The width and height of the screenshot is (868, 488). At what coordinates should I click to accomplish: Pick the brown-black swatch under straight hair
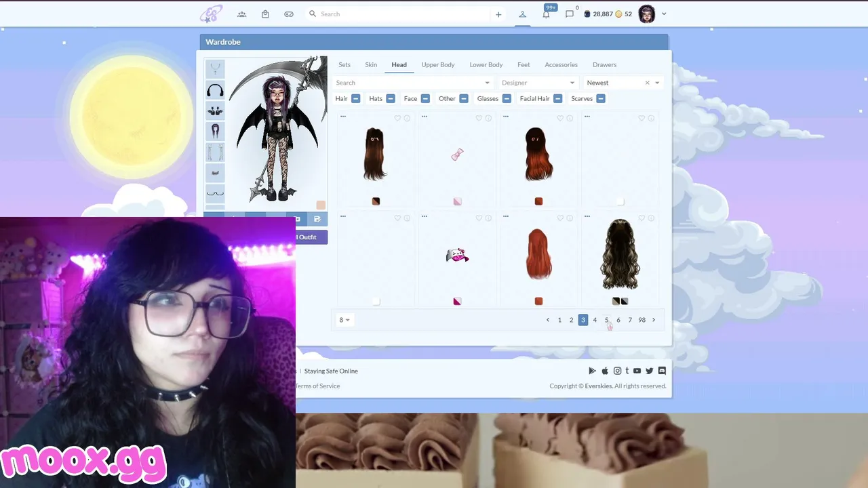(376, 201)
